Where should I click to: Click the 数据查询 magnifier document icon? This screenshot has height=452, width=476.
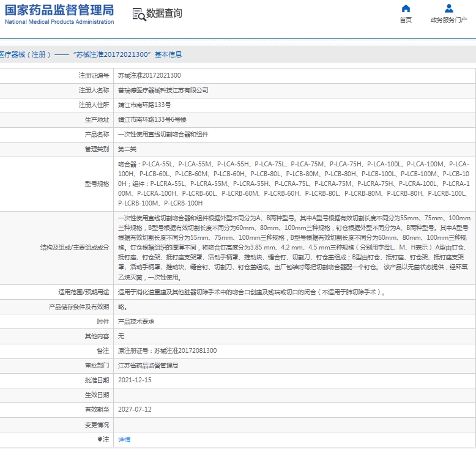pos(139,14)
